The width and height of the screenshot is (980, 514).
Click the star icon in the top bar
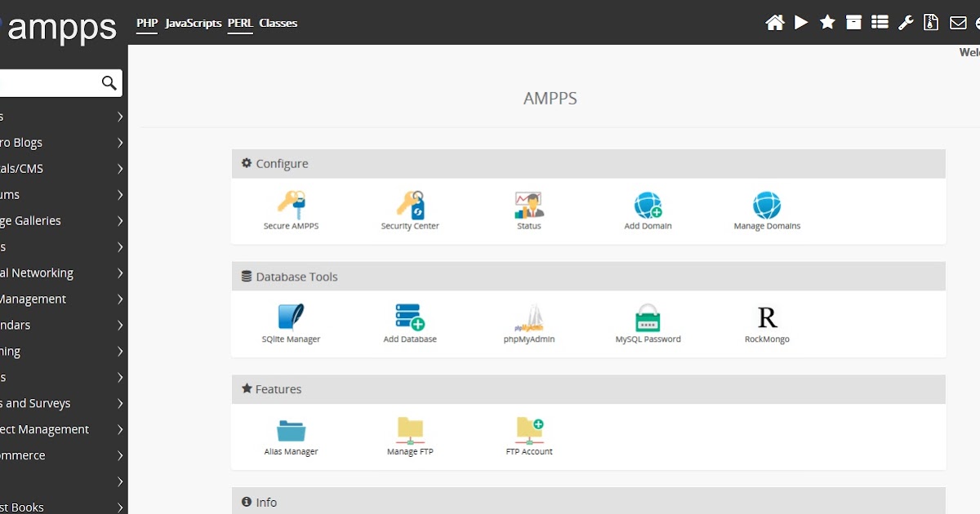827,23
